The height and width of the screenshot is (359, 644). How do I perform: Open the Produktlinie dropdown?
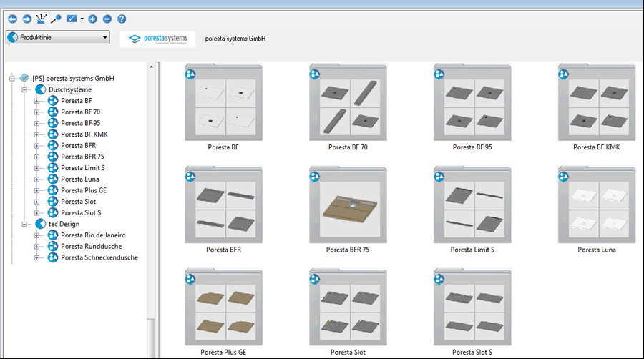tap(58, 37)
